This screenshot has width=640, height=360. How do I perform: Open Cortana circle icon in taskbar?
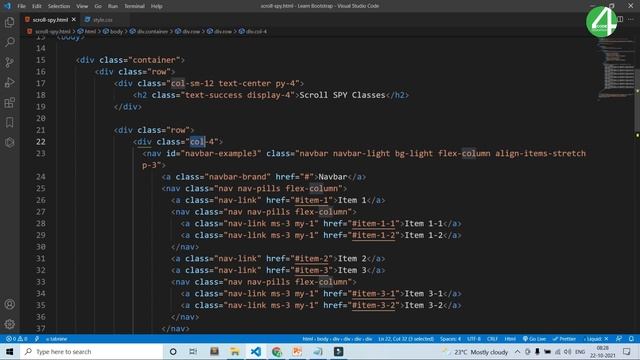tap(173, 351)
